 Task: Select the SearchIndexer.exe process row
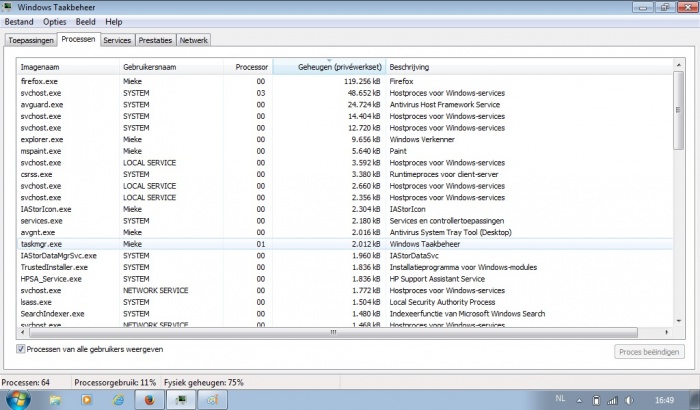click(345, 314)
